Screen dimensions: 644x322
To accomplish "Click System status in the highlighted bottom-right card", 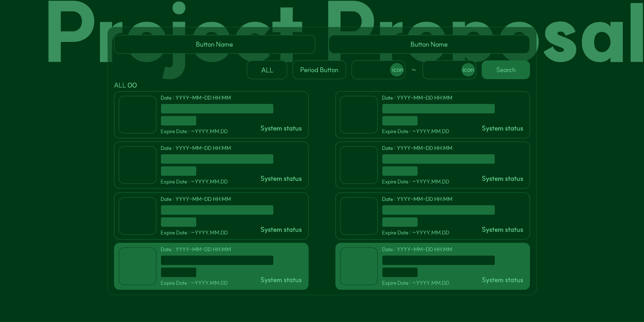I will [502, 280].
